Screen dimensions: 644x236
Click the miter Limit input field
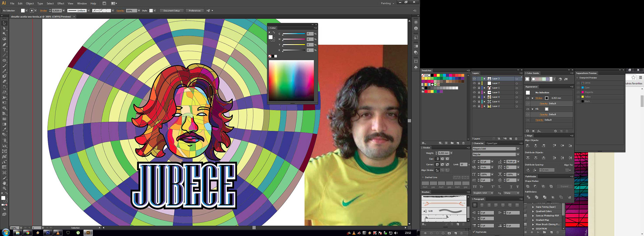coord(463,165)
